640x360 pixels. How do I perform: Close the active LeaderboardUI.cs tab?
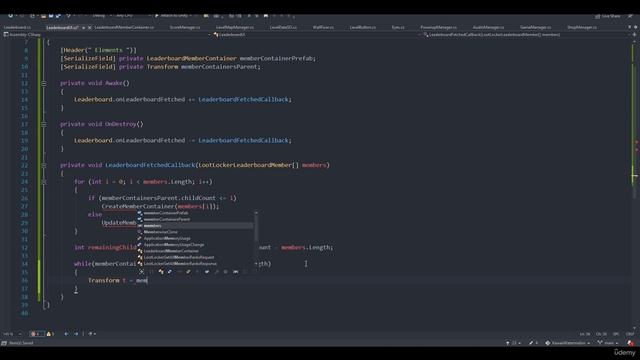(89, 27)
